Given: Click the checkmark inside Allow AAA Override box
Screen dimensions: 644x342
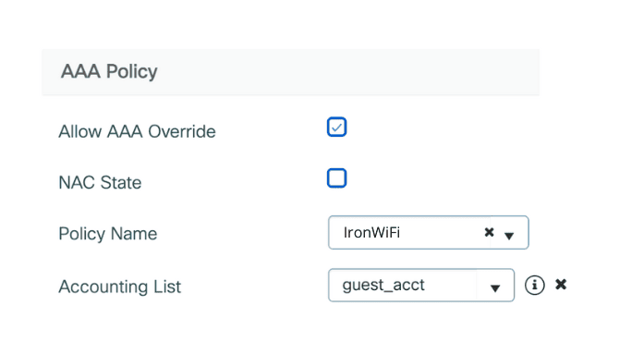Looking at the screenshot, I should tap(337, 128).
